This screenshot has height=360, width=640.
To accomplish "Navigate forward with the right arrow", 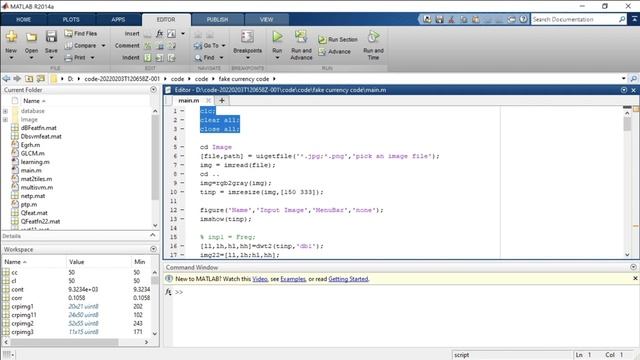I will click(17, 78).
